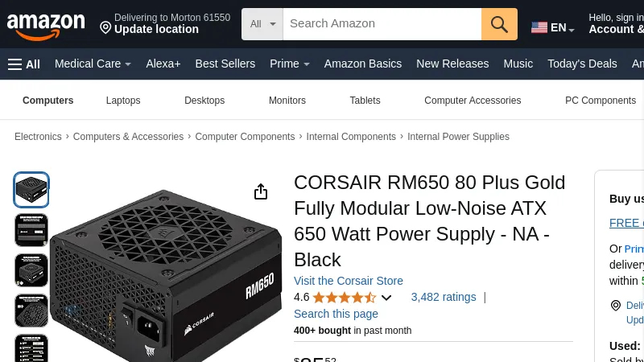Open the 3,482 ratings link

444,297
